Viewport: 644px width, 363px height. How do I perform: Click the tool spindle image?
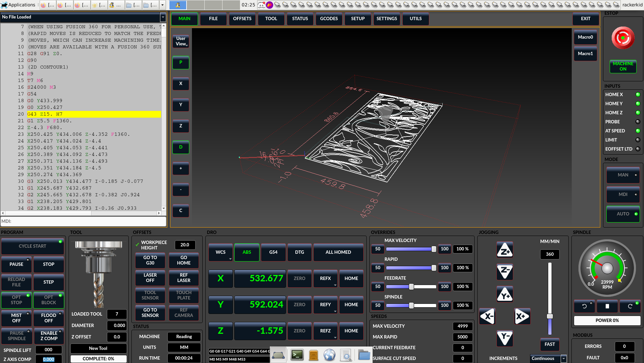pyautogui.click(x=99, y=274)
